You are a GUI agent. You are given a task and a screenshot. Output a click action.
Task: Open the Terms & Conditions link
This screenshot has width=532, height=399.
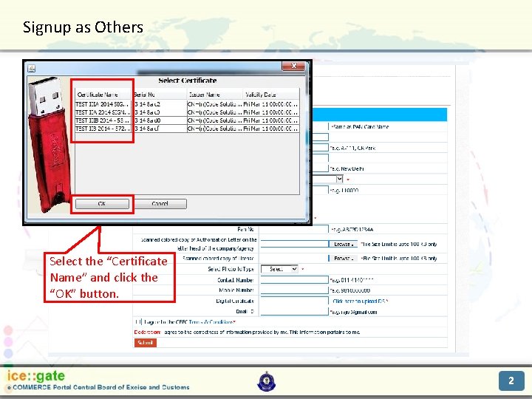(x=212, y=322)
